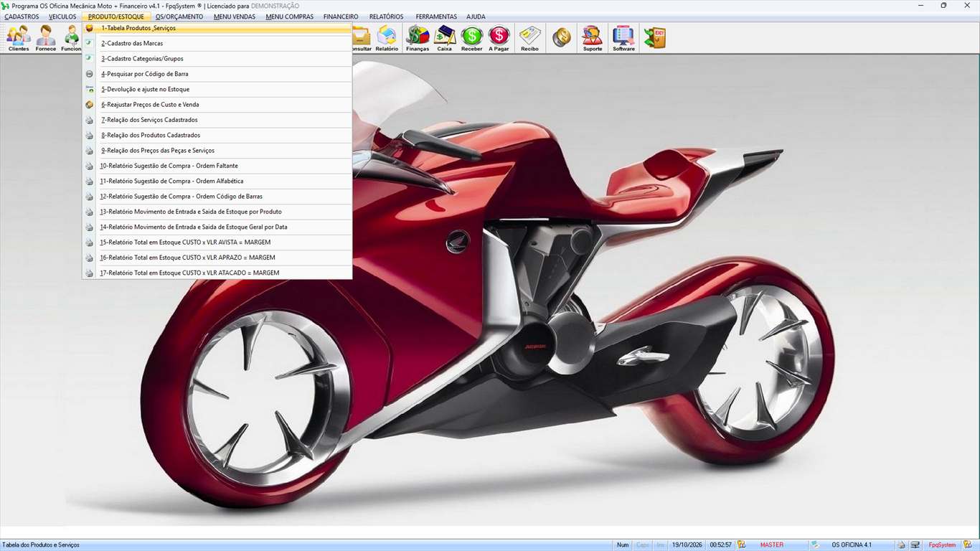
Task: Open 15-Relatório CUSTO x VLR AVISTA
Action: pos(217,242)
